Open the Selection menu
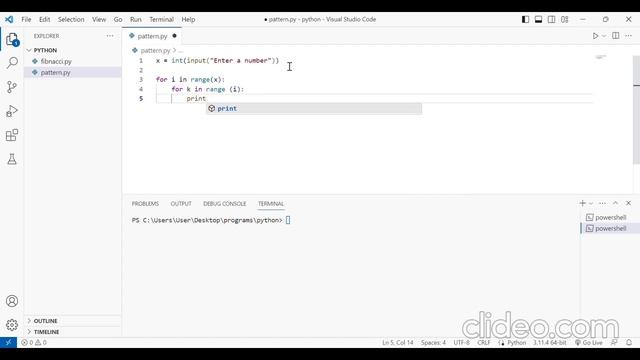Viewport: 640px width, 360px height. (x=71, y=19)
